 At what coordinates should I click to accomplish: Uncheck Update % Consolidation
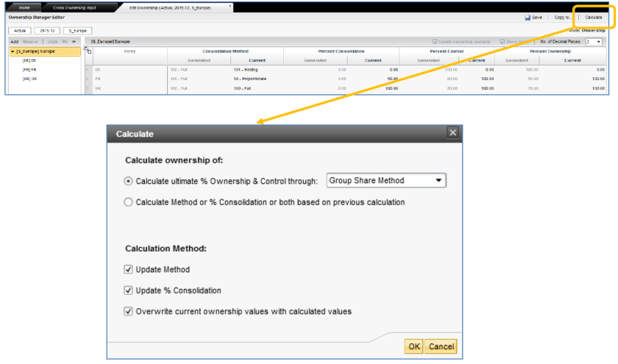click(129, 290)
